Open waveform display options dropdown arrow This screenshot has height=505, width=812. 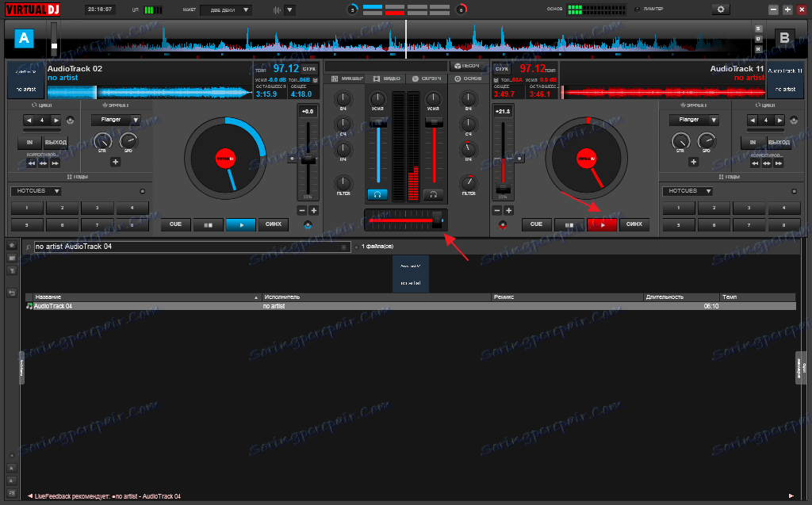tap(290, 10)
